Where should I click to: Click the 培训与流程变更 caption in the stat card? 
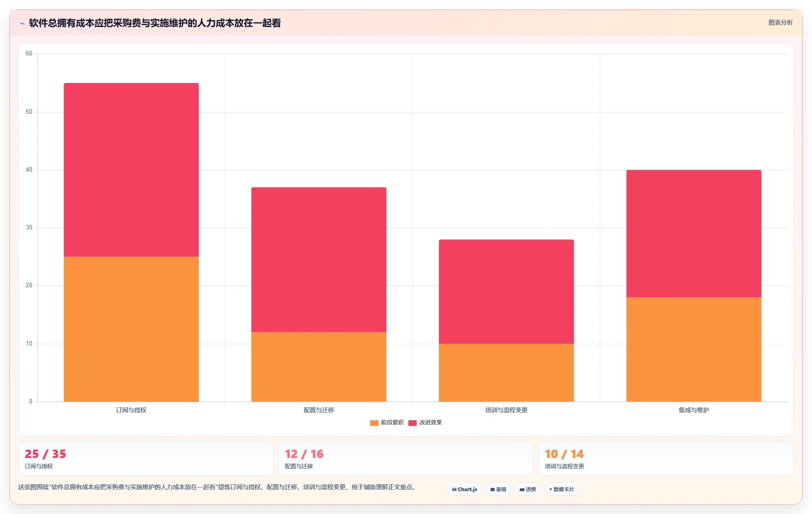[x=564, y=466]
